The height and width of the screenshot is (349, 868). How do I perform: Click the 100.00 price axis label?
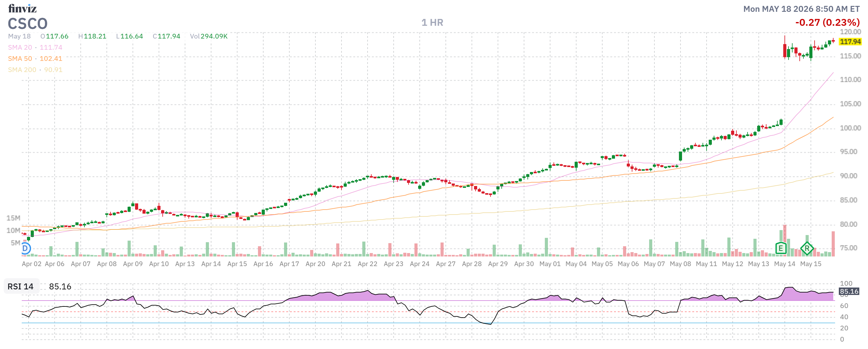click(x=851, y=128)
